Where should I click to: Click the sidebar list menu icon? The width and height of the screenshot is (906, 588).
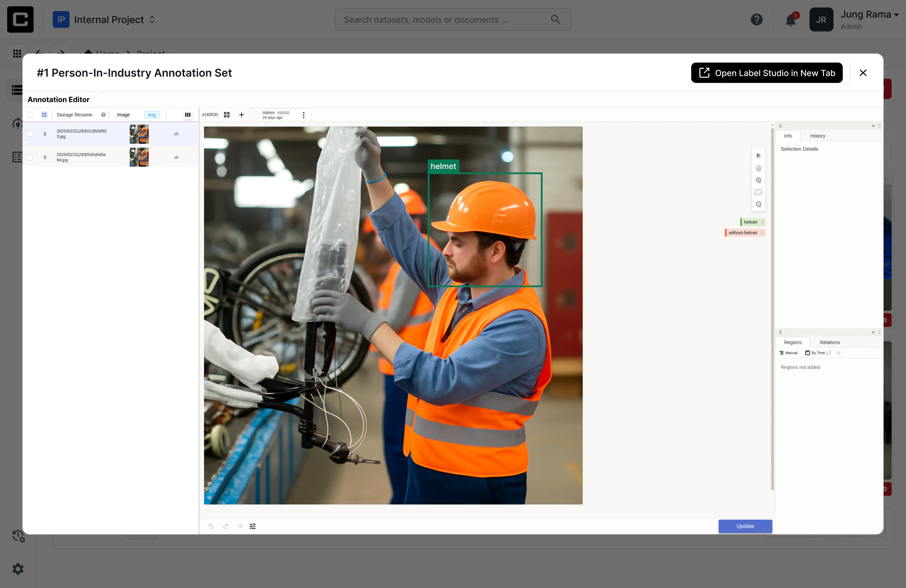tap(17, 90)
